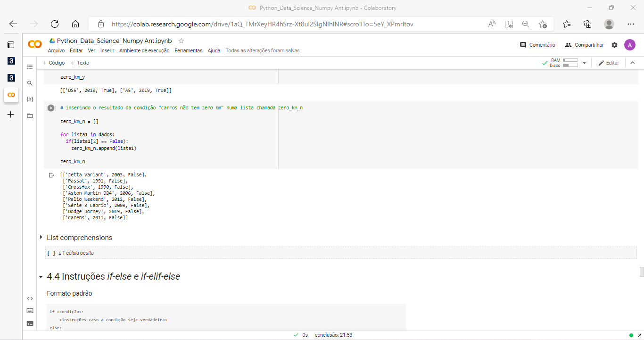This screenshot has height=340, width=644.
Task: Go to the browser home page
Action: click(x=75, y=24)
